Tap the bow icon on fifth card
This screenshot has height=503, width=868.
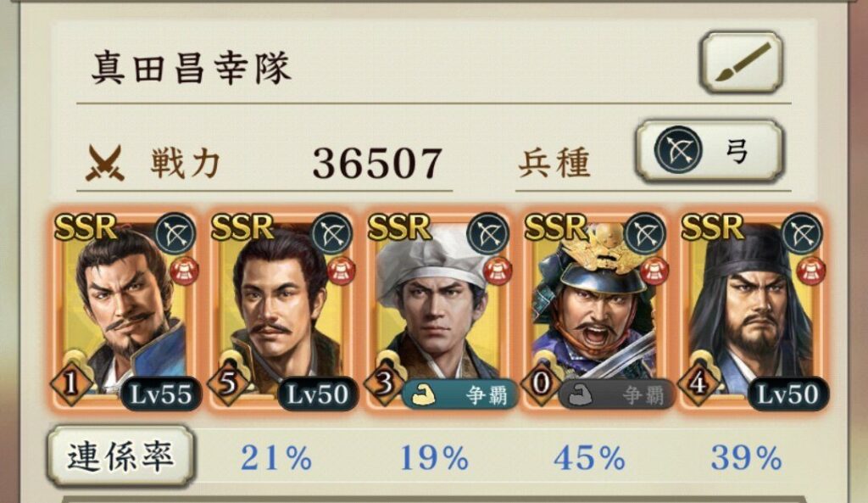803,234
